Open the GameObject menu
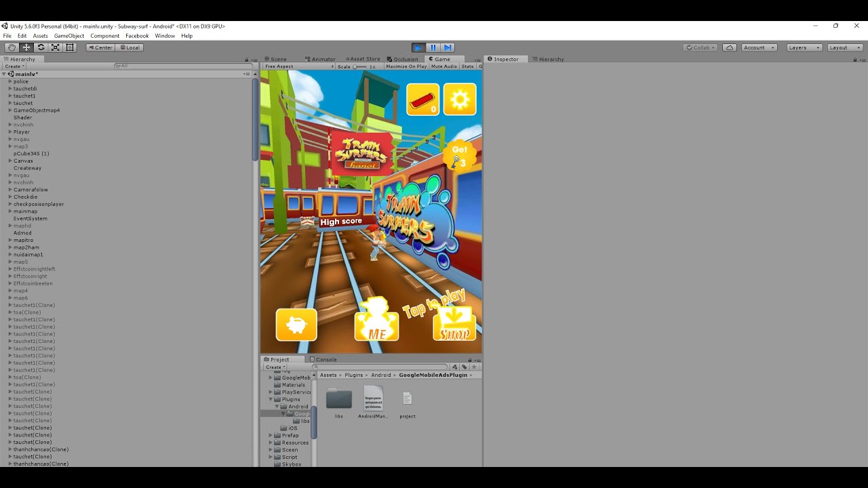Image resolution: width=868 pixels, height=488 pixels. (x=69, y=36)
